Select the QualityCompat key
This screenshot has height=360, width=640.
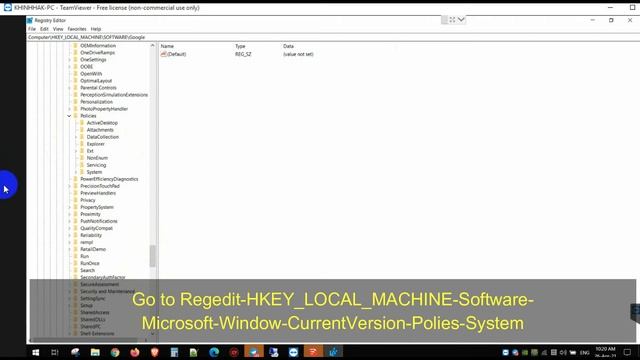[96, 228]
